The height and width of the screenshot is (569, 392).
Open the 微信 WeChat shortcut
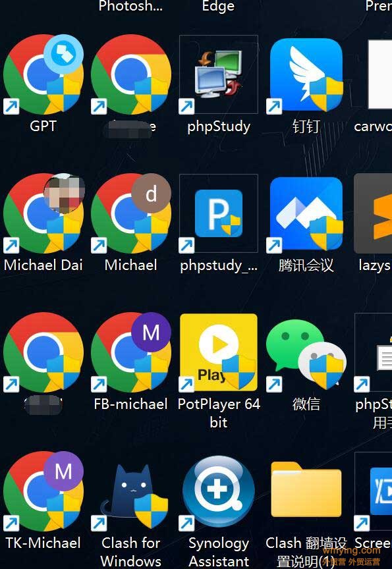(306, 354)
